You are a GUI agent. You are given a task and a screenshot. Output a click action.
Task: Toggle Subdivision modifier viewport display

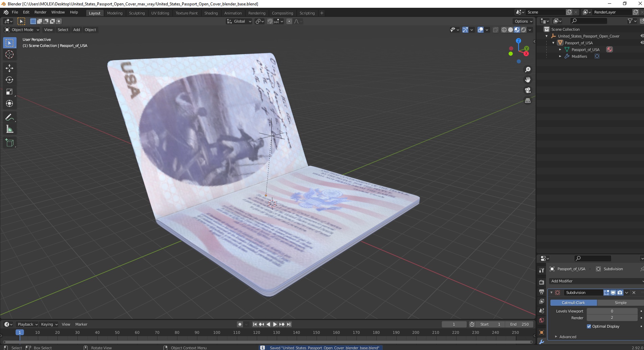(x=613, y=293)
